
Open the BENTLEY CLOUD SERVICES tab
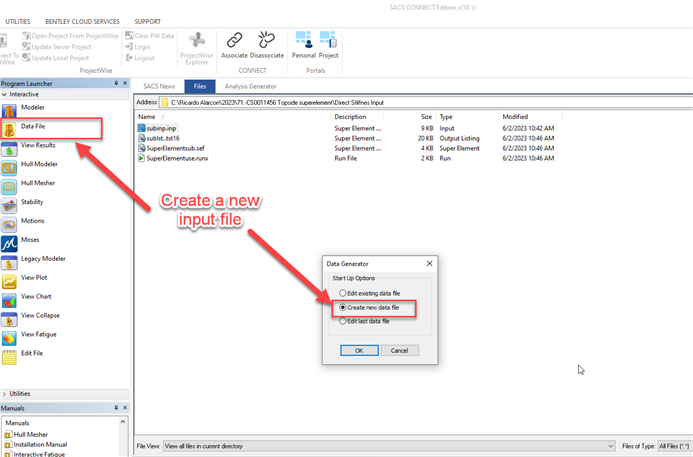[x=82, y=22]
